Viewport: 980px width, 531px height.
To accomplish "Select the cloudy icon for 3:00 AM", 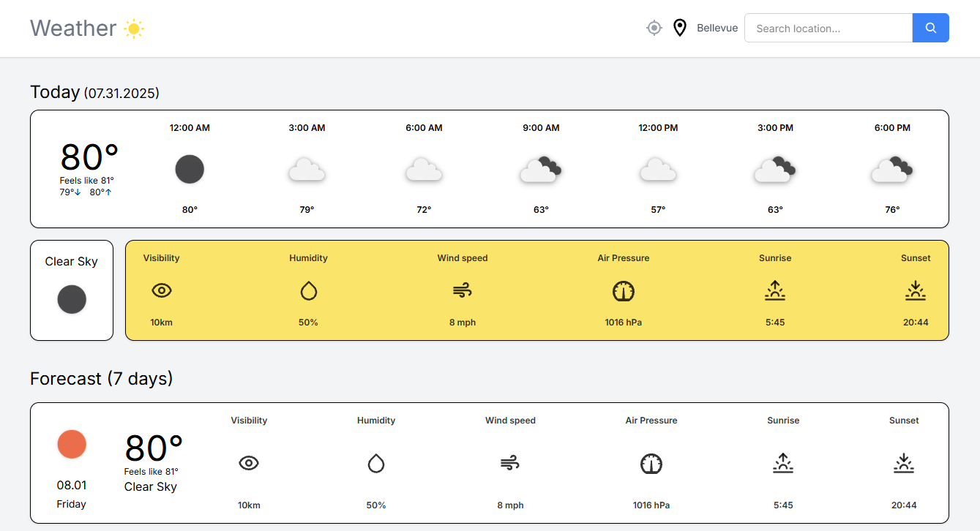I will click(307, 169).
